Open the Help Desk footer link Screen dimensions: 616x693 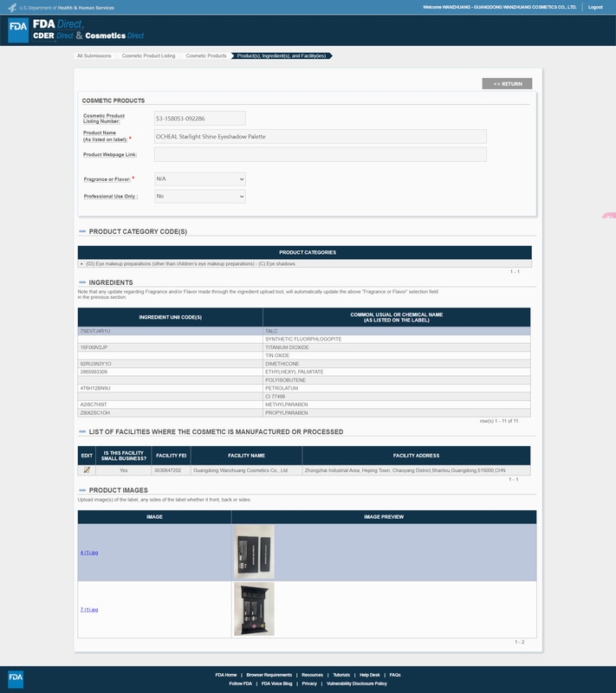[x=369, y=675]
